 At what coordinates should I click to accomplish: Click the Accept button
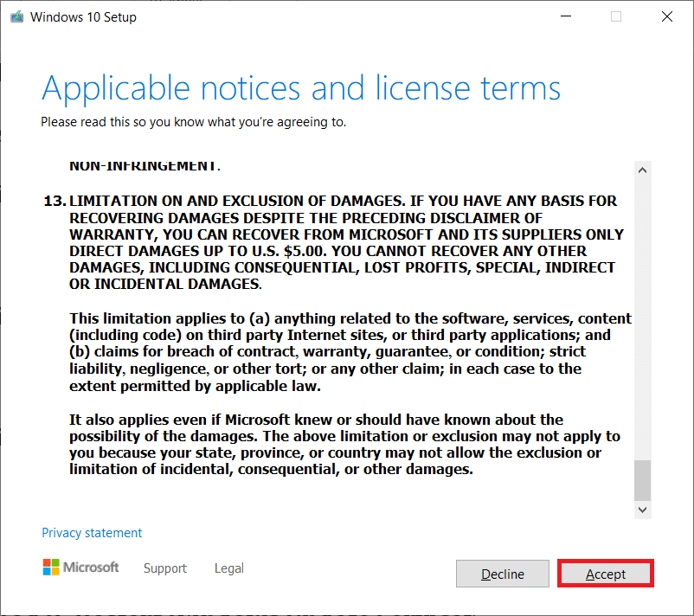(x=605, y=574)
